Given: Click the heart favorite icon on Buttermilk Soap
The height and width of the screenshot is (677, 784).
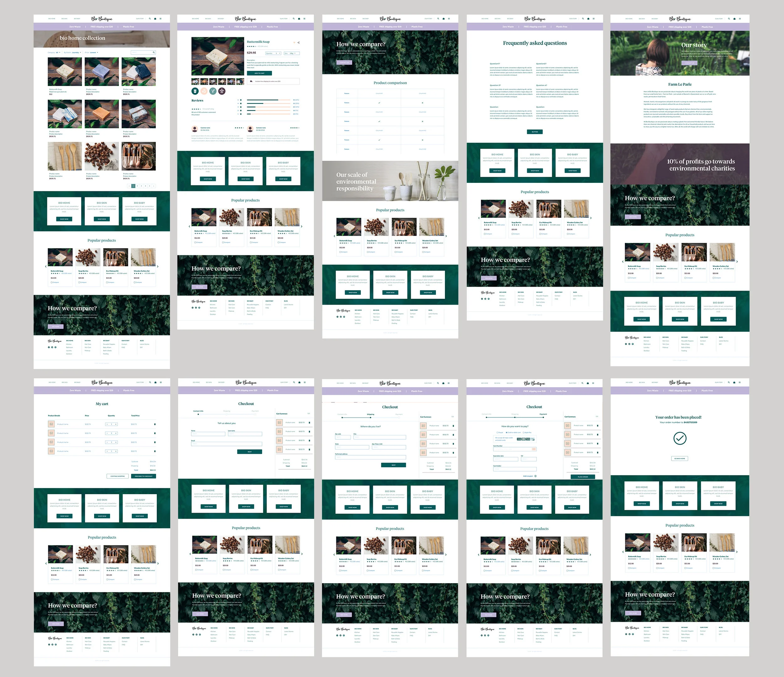Looking at the screenshot, I should coord(294,42).
